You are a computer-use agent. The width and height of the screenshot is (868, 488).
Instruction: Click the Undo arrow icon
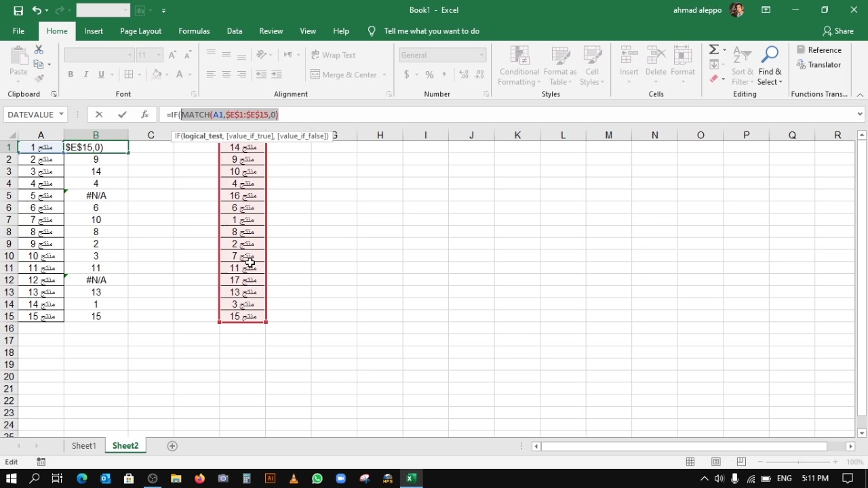click(37, 10)
